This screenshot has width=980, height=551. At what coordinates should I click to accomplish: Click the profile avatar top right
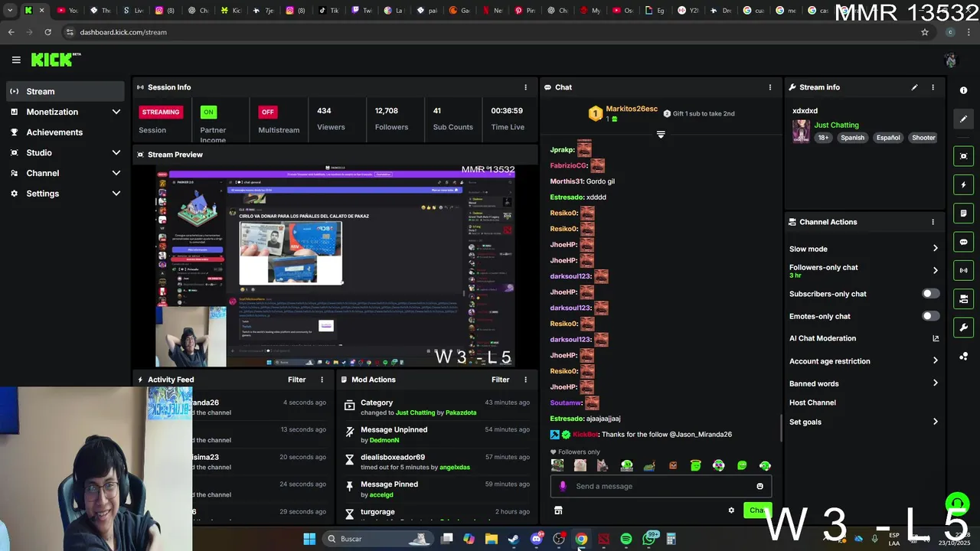pos(951,60)
